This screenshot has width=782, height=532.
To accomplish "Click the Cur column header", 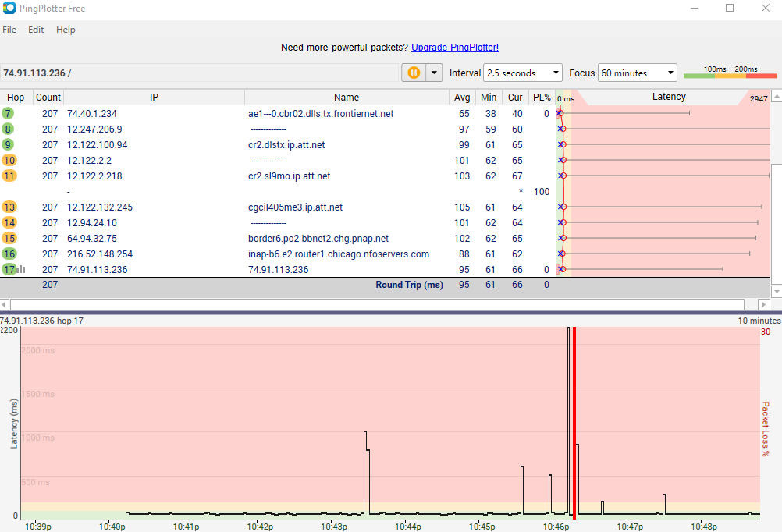I will [515, 98].
